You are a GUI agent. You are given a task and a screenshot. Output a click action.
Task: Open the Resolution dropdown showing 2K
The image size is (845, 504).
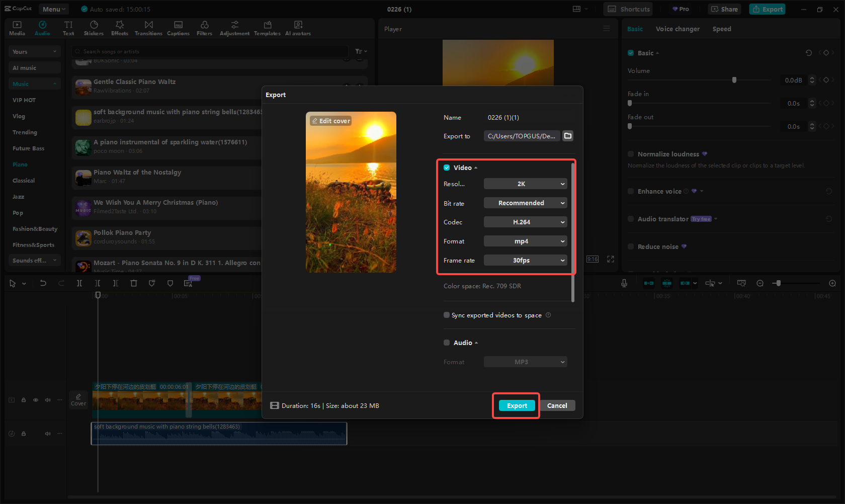[x=525, y=184]
